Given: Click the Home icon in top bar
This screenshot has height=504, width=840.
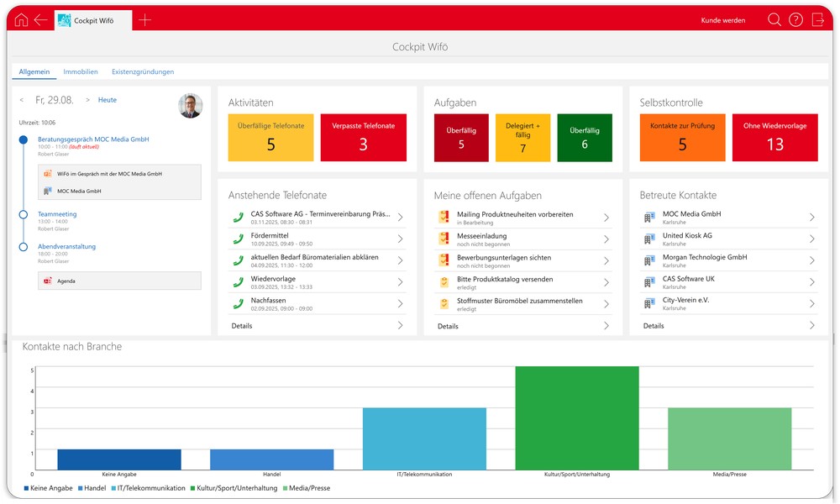Looking at the screenshot, I should pos(21,20).
